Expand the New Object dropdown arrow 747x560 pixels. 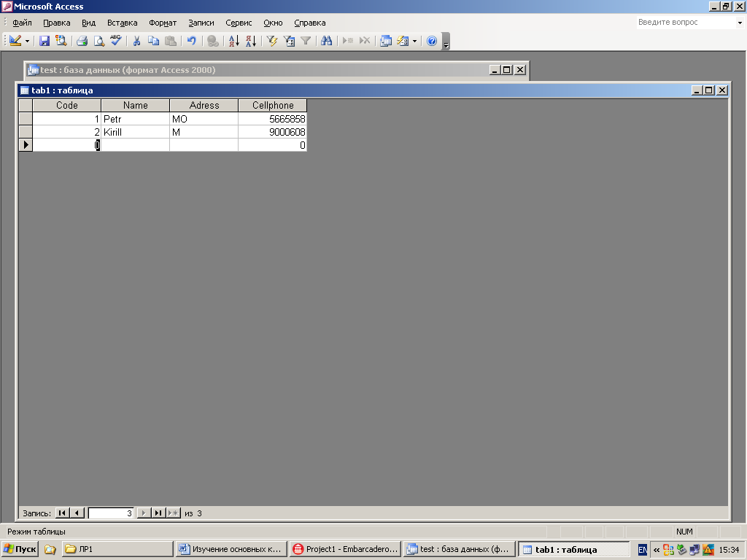(x=414, y=42)
